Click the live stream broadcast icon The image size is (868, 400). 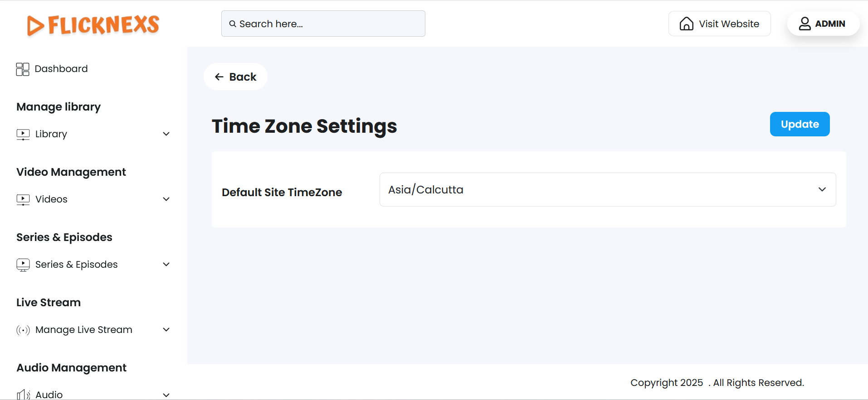pyautogui.click(x=23, y=330)
